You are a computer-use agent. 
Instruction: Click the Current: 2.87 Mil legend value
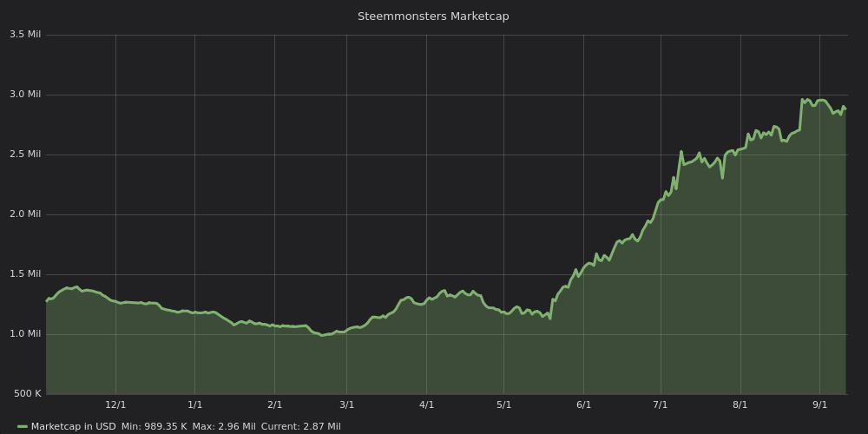[300, 426]
